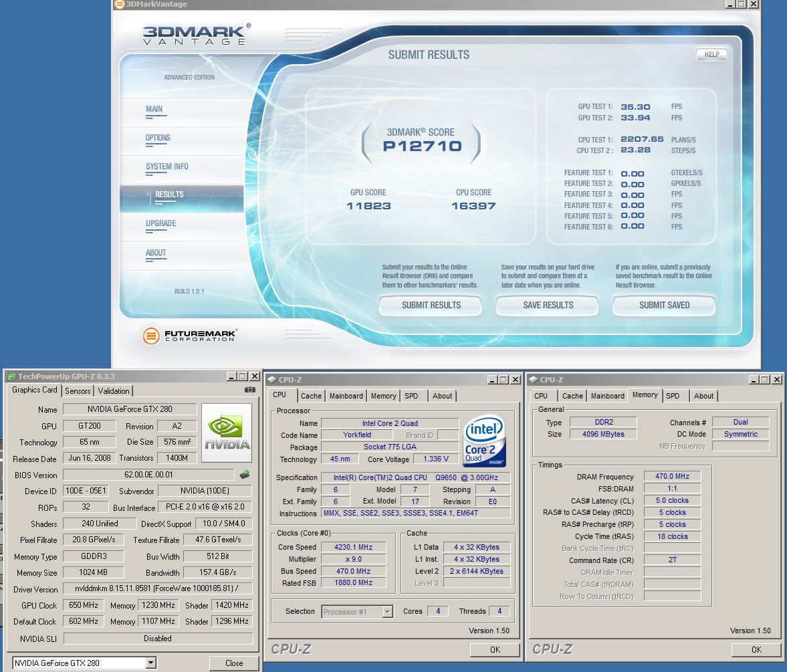Maximize the 3DMark Vantage window

(742, 4)
